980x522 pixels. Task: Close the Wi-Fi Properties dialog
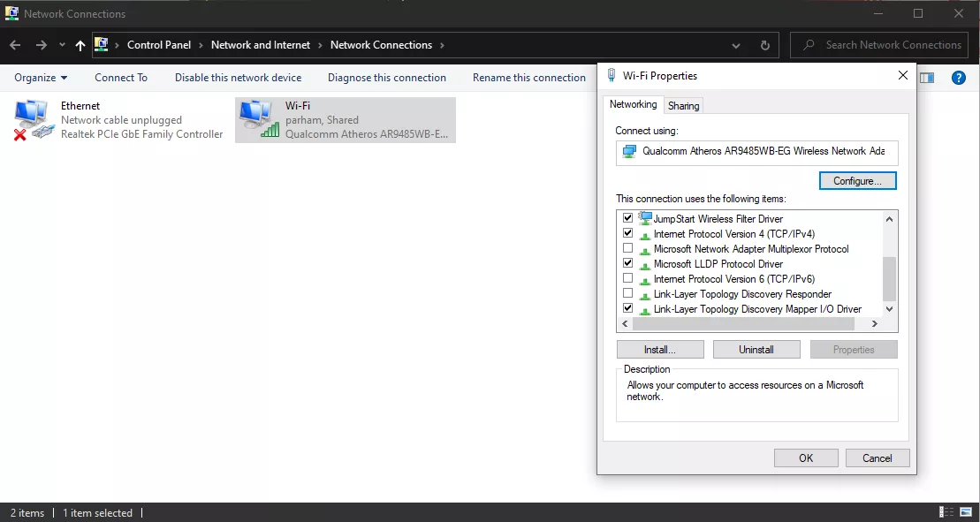[x=902, y=76]
